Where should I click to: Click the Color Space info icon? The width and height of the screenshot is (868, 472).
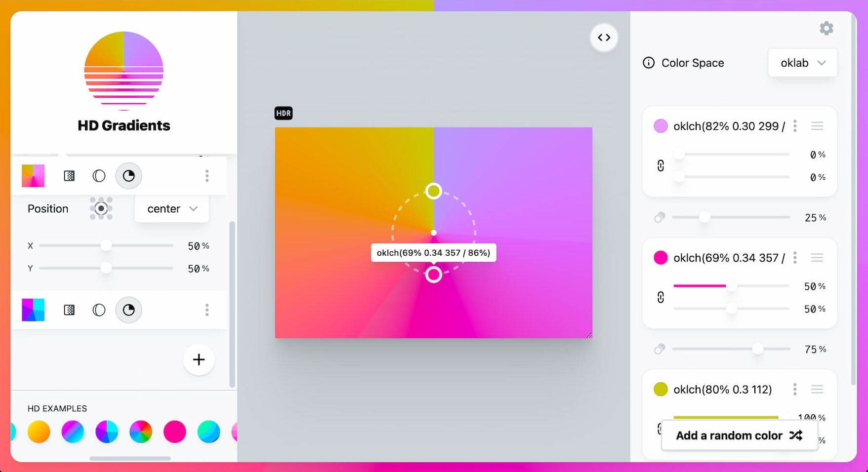point(648,63)
